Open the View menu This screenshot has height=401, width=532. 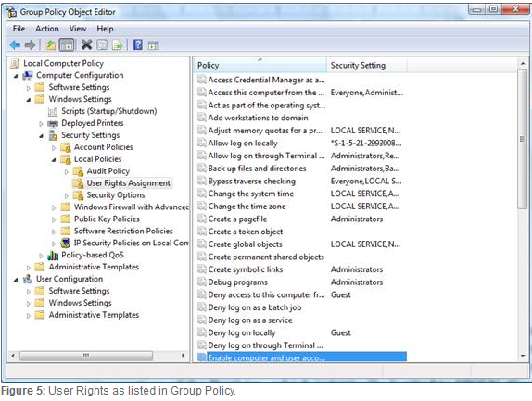point(78,29)
